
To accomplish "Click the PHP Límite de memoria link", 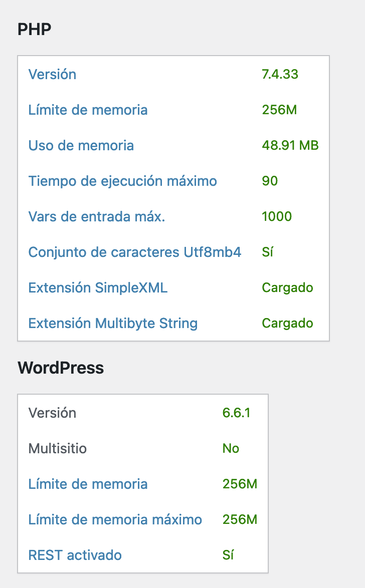I will coord(88,110).
